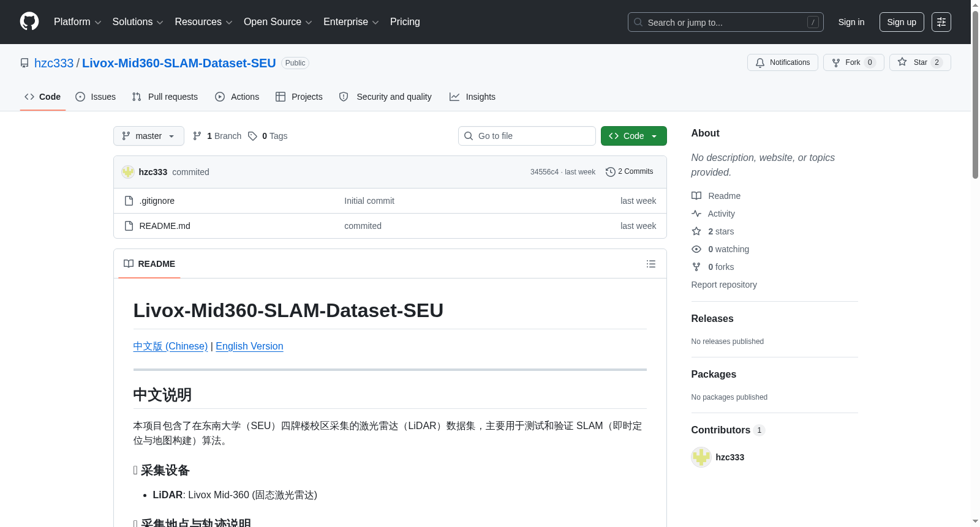Click the Sign up button
This screenshot has height=527, width=980.
pos(902,22)
